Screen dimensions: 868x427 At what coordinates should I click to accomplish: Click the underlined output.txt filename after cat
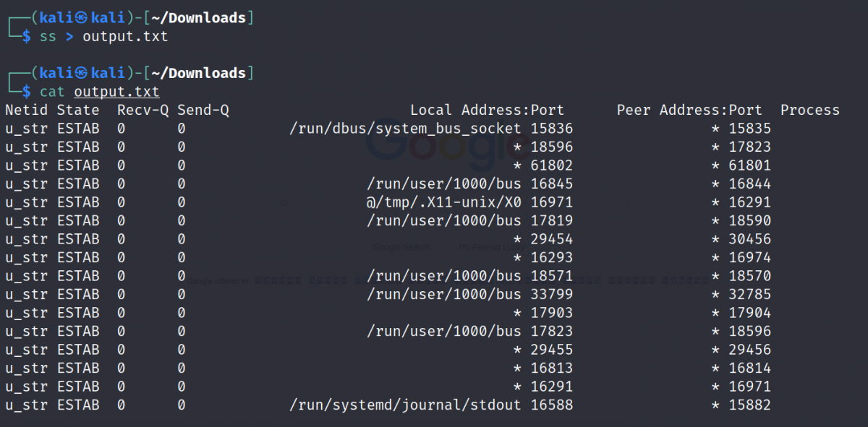(x=116, y=92)
